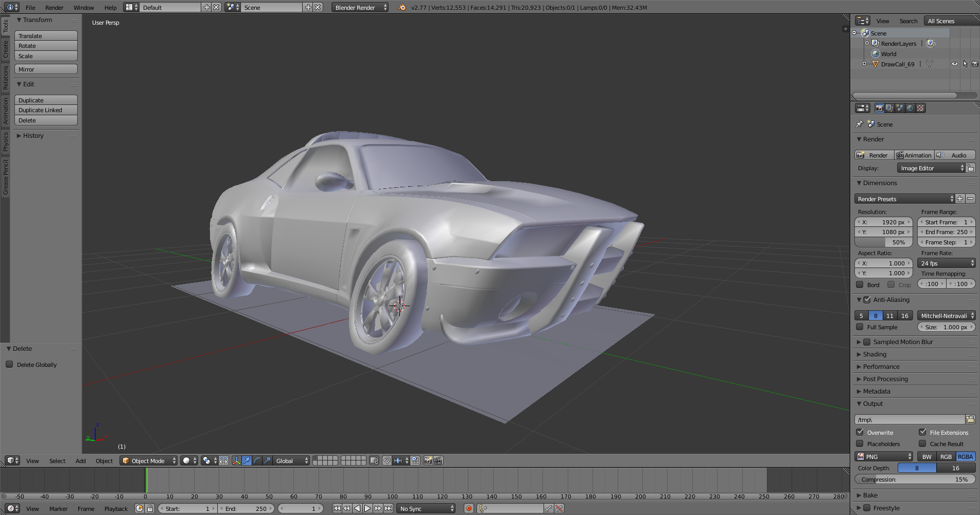This screenshot has height=515, width=980.
Task: Open the Add menu in 3D viewport
Action: [80, 460]
